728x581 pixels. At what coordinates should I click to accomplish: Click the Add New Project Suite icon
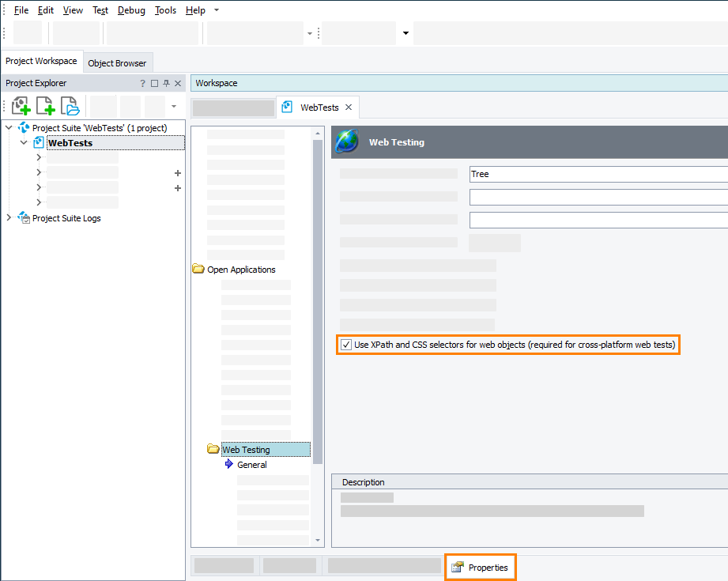[x=21, y=106]
